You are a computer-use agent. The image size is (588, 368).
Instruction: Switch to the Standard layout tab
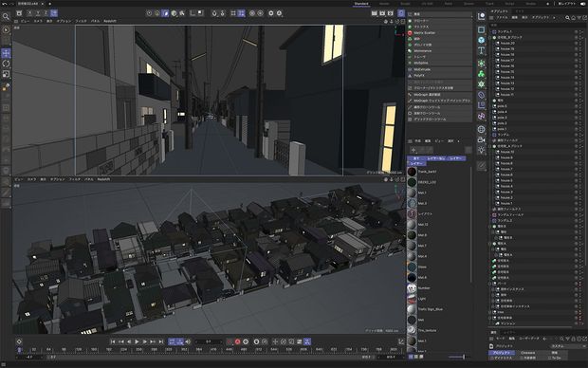pos(361,4)
